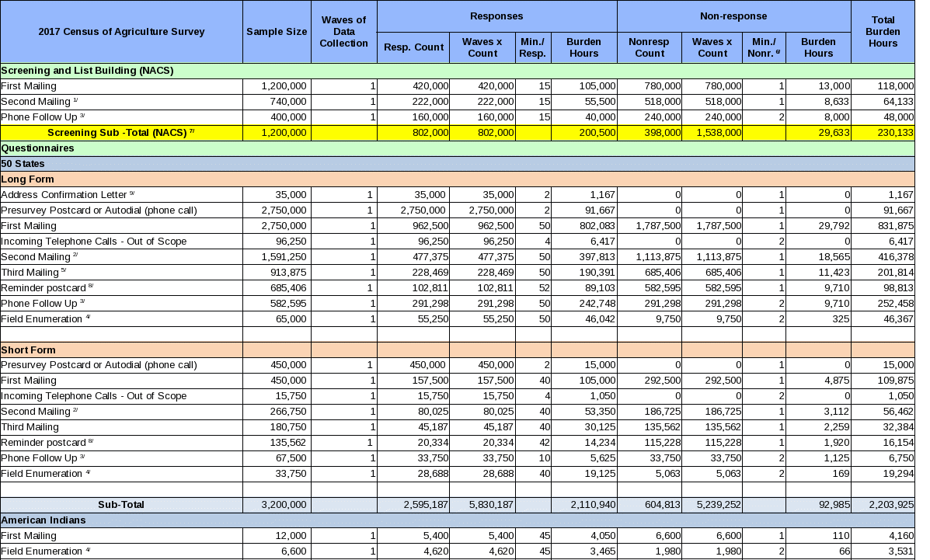This screenshot has height=560, width=930.
Task: Click the "Screening Sub-Total (NACS)" label cell
Action: 121,133
